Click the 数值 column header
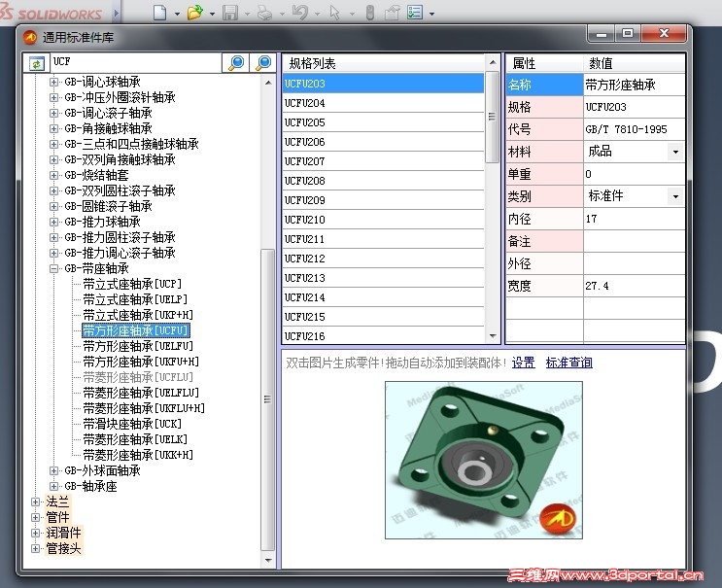Screen dimensions: 722x588 pyautogui.click(x=634, y=63)
